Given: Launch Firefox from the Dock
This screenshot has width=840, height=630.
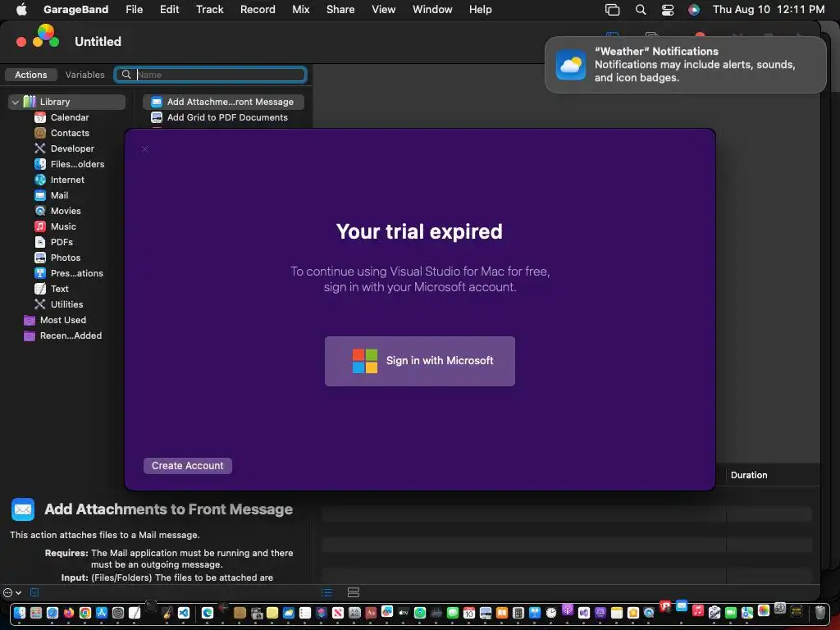Looking at the screenshot, I should pyautogui.click(x=69, y=613).
